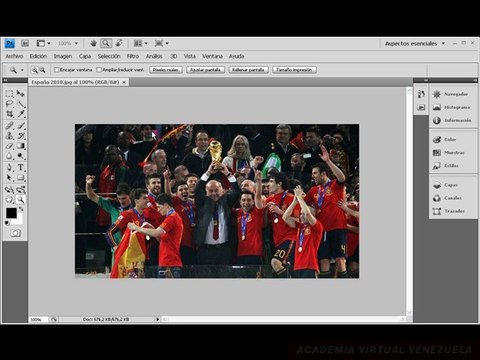Open the Screen Mode dropdown
The width and height of the screenshot is (480, 360).
161,43
